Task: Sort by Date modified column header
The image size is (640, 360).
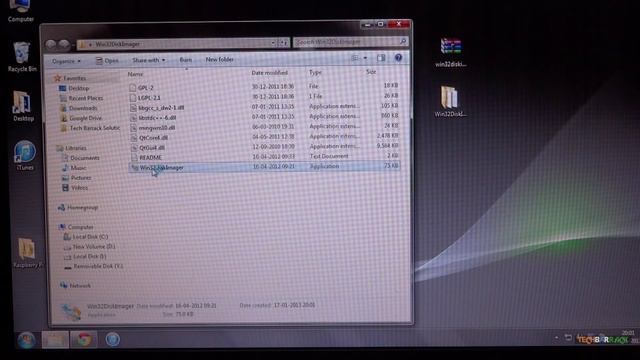Action: point(269,73)
